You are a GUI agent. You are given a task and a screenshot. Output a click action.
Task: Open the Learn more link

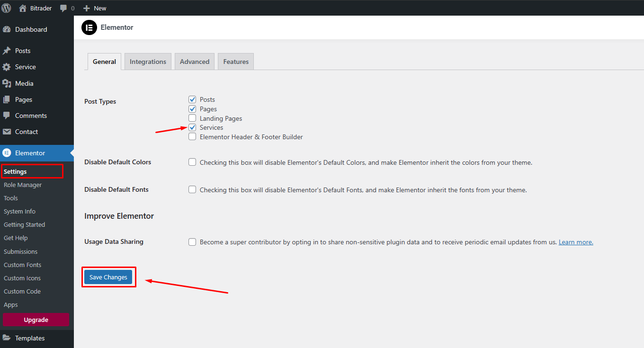pos(576,242)
